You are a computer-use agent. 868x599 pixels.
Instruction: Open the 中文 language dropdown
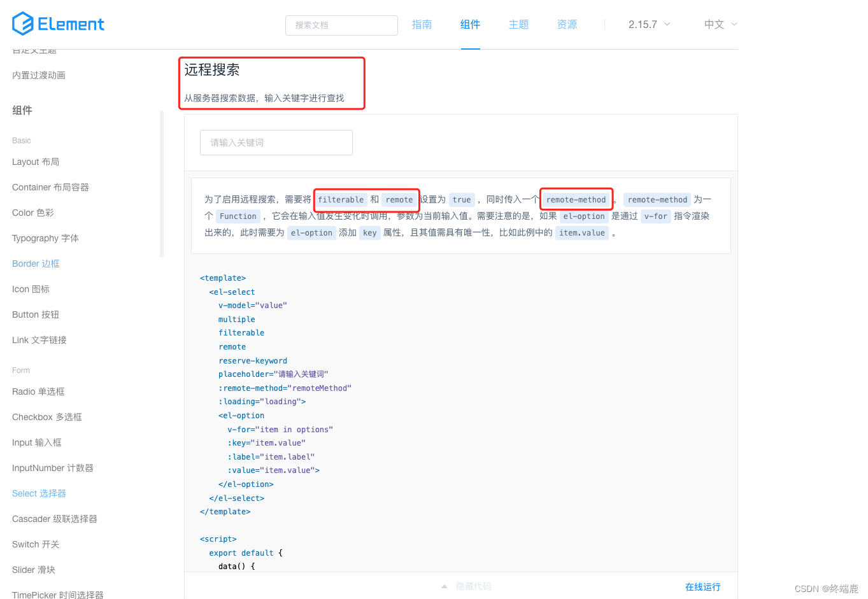(720, 24)
